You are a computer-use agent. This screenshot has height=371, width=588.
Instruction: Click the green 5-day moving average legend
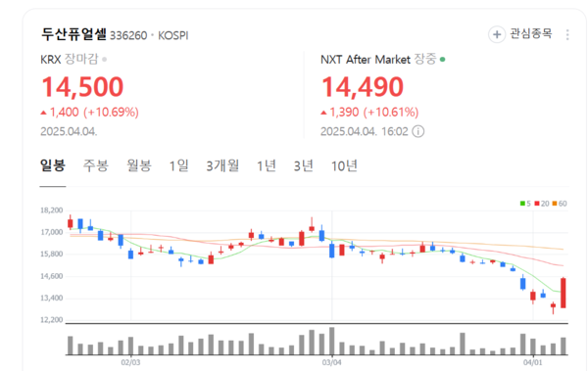[x=525, y=204]
